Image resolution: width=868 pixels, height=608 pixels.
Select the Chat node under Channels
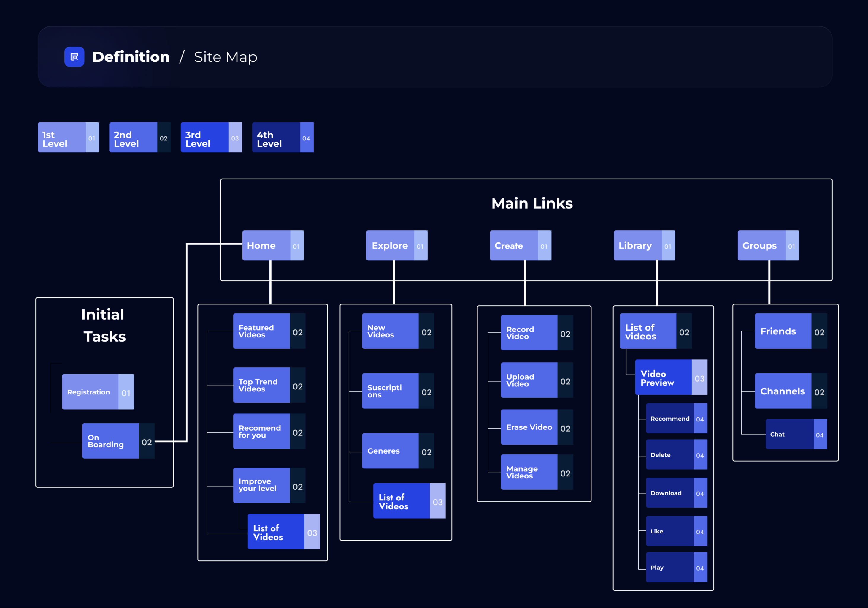(x=796, y=434)
